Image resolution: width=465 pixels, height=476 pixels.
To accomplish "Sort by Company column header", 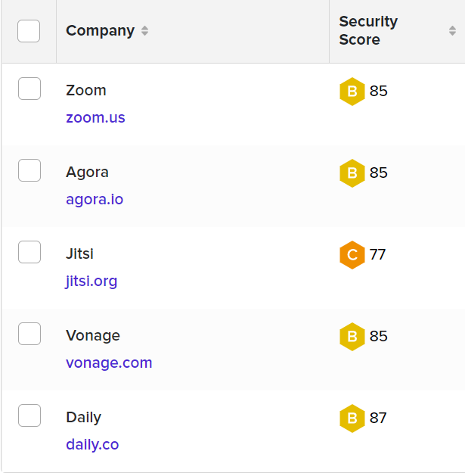I will click(x=100, y=31).
